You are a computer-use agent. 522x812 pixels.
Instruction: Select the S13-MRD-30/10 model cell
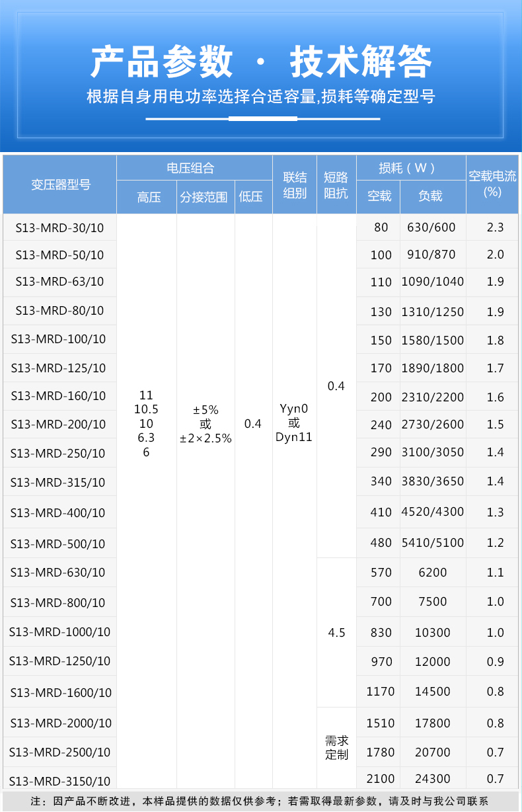[x=60, y=227]
